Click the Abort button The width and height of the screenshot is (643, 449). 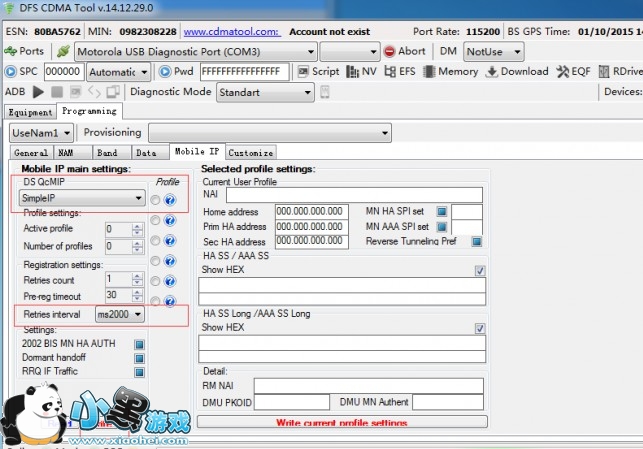[x=404, y=51]
